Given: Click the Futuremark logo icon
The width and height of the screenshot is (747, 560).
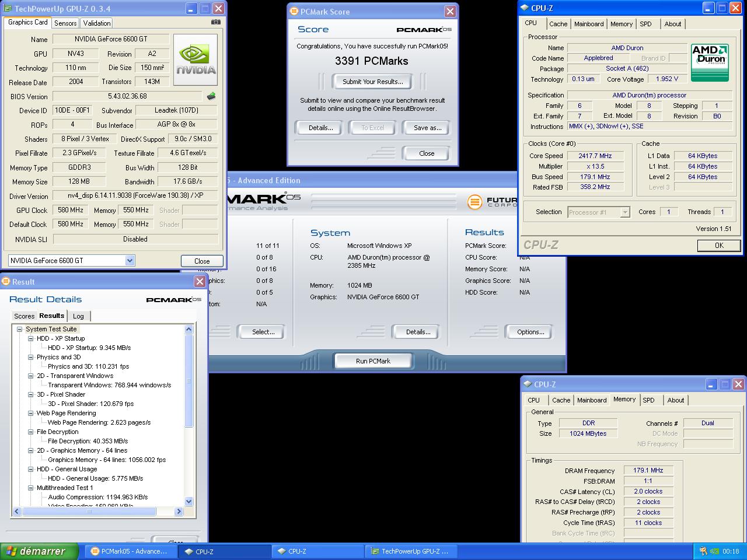Looking at the screenshot, I should pyautogui.click(x=475, y=202).
